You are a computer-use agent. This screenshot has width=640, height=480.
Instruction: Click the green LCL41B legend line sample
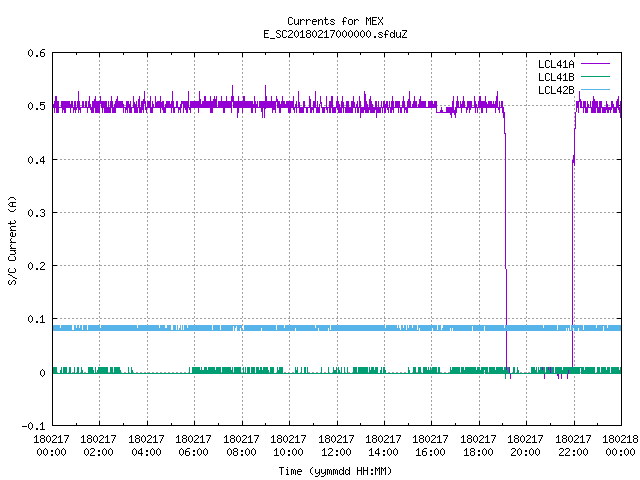click(595, 77)
